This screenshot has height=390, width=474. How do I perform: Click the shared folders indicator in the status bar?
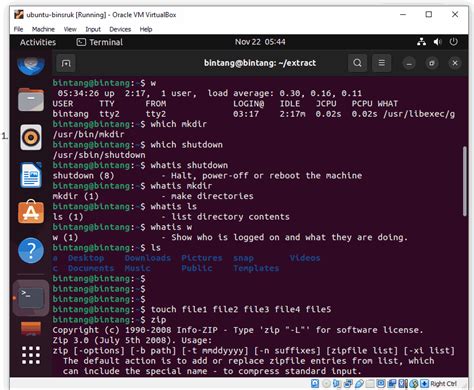pyautogui.click(x=370, y=384)
